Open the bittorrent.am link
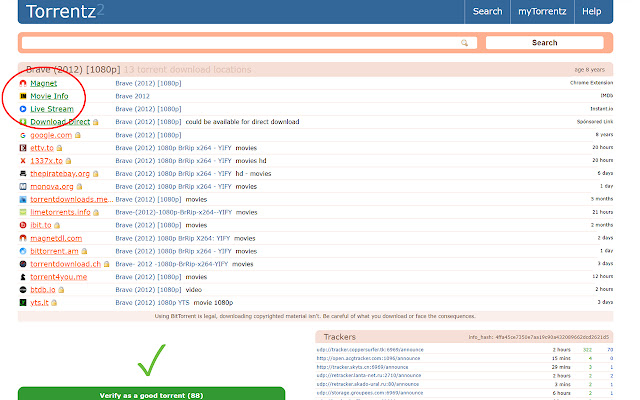The height and width of the screenshot is (400, 640). click(x=54, y=251)
